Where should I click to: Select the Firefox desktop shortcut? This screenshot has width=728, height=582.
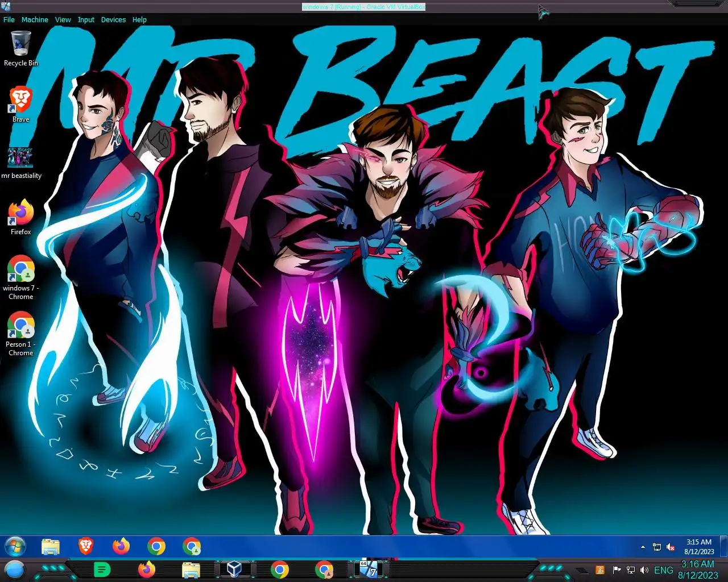(21, 217)
